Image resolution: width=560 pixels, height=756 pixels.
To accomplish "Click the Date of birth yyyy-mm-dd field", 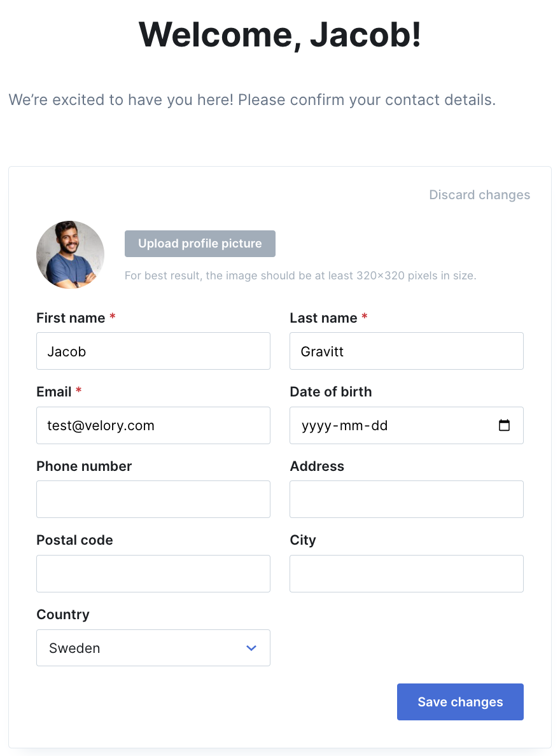I will pos(407,425).
